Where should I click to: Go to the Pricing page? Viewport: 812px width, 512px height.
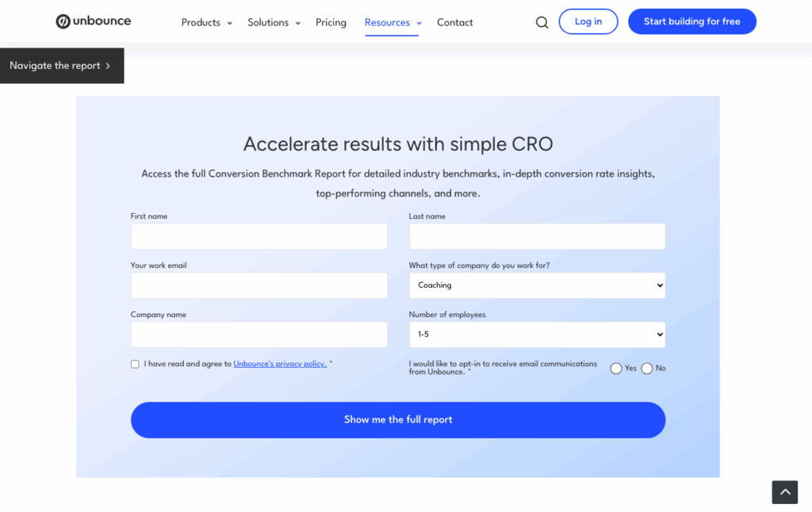(331, 22)
